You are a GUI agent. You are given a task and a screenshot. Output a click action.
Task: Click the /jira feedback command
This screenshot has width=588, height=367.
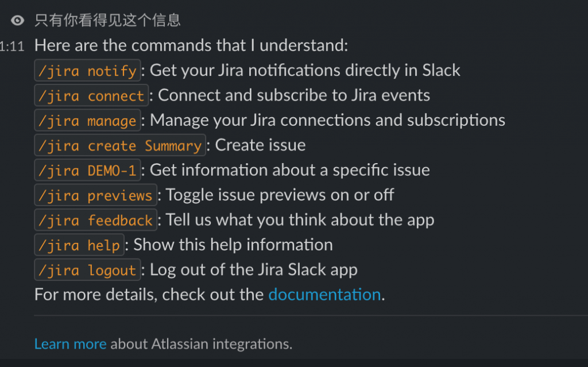(x=96, y=220)
